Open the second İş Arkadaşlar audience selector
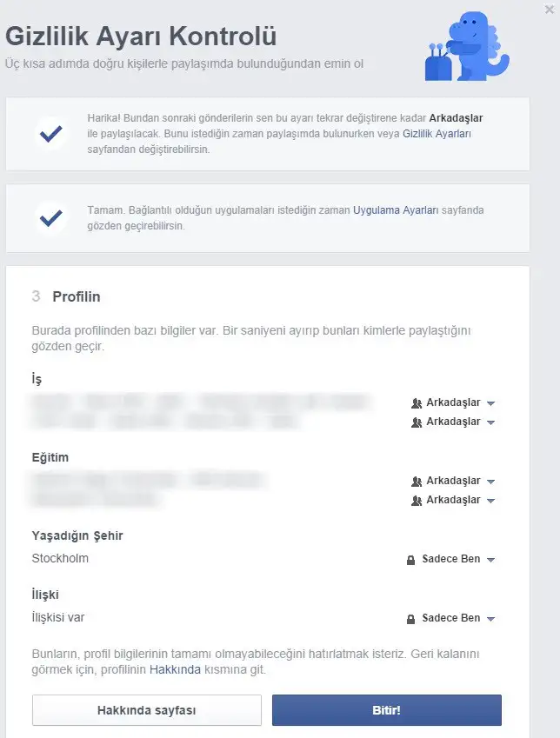This screenshot has height=738, width=560. pyautogui.click(x=453, y=422)
